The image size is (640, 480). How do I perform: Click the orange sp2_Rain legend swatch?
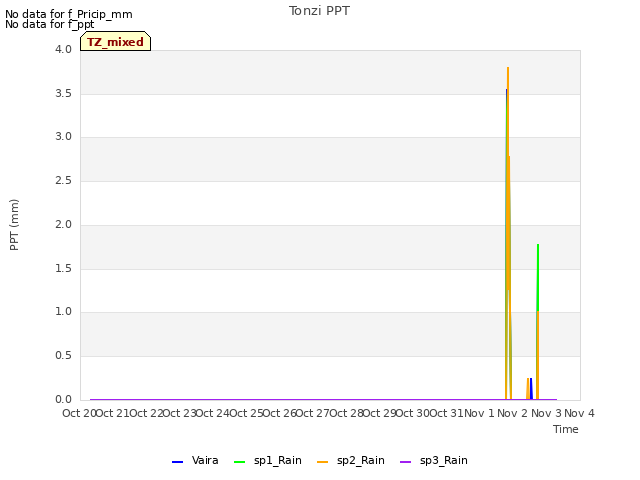322,462
